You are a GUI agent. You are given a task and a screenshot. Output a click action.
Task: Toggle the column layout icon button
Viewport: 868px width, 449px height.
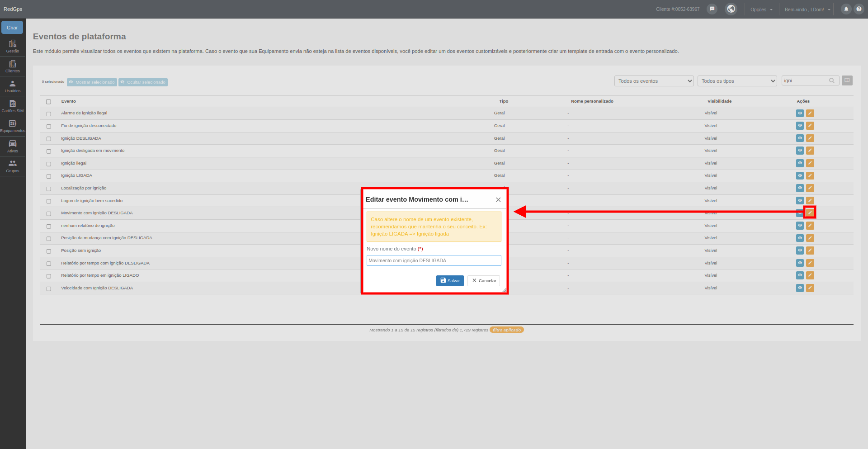pyautogui.click(x=847, y=80)
